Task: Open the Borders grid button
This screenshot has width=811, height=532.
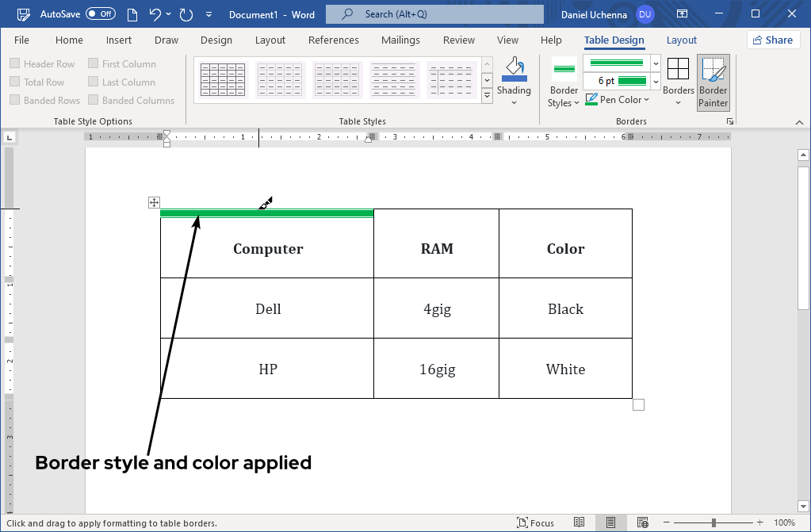Action: pyautogui.click(x=678, y=70)
